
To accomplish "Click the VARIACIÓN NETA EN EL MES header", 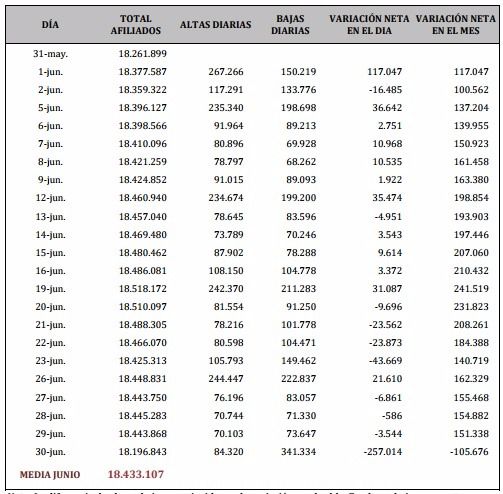I will pyautogui.click(x=456, y=25).
